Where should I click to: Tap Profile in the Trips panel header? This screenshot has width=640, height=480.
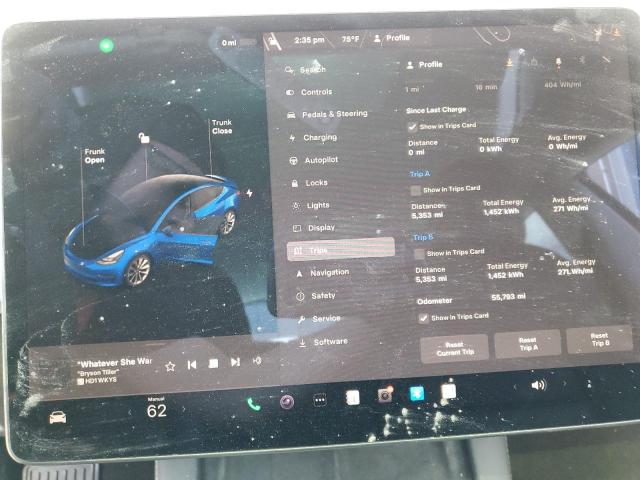click(424, 64)
